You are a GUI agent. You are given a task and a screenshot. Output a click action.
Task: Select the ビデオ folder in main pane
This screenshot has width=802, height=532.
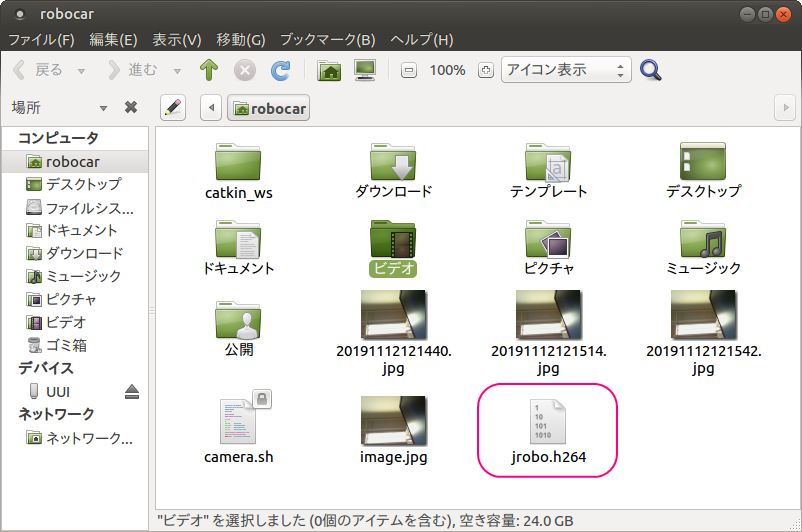(x=393, y=248)
